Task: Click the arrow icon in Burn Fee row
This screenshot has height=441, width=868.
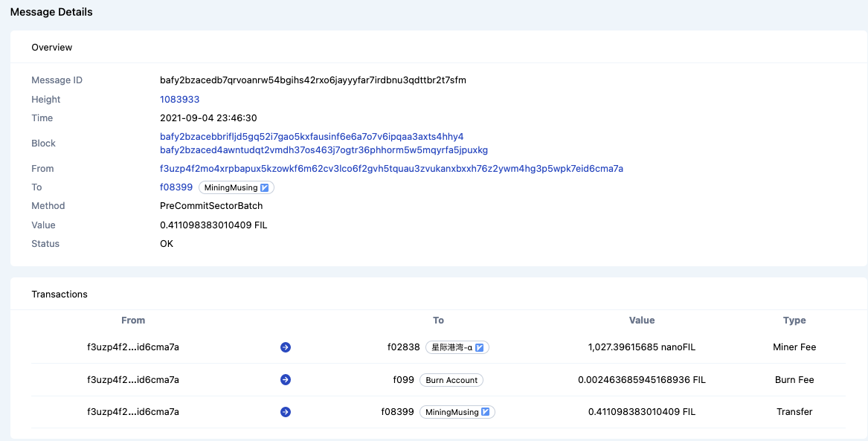Action: point(286,379)
